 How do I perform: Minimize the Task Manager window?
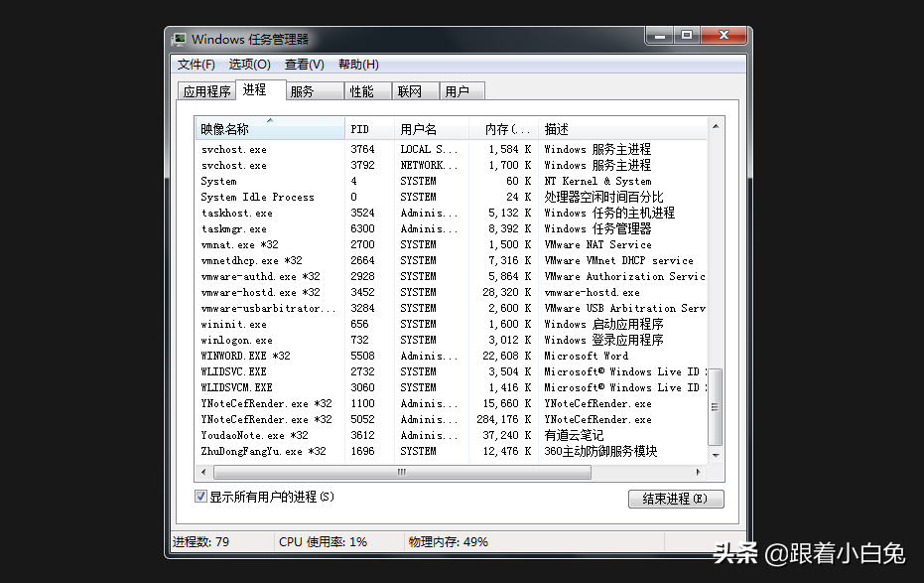[660, 36]
